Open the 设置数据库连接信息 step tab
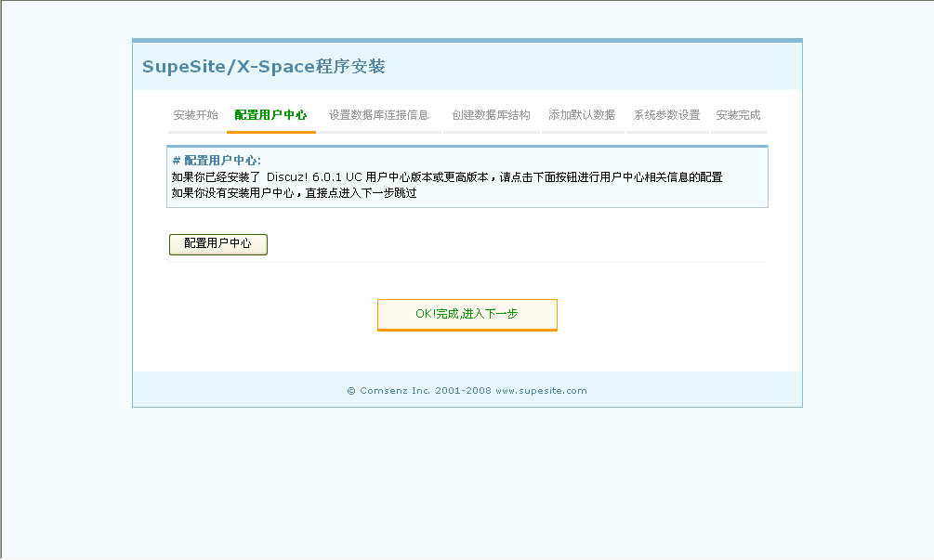This screenshot has width=934, height=560. [x=379, y=115]
